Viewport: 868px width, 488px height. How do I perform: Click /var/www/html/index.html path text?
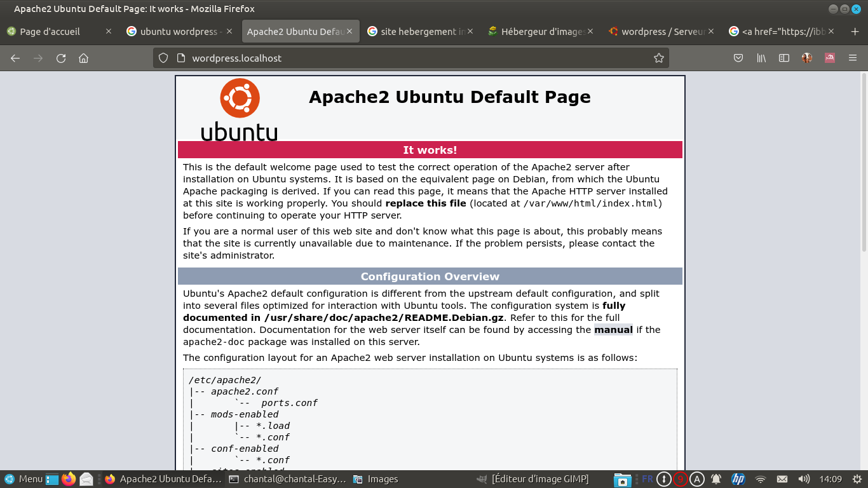pyautogui.click(x=592, y=203)
